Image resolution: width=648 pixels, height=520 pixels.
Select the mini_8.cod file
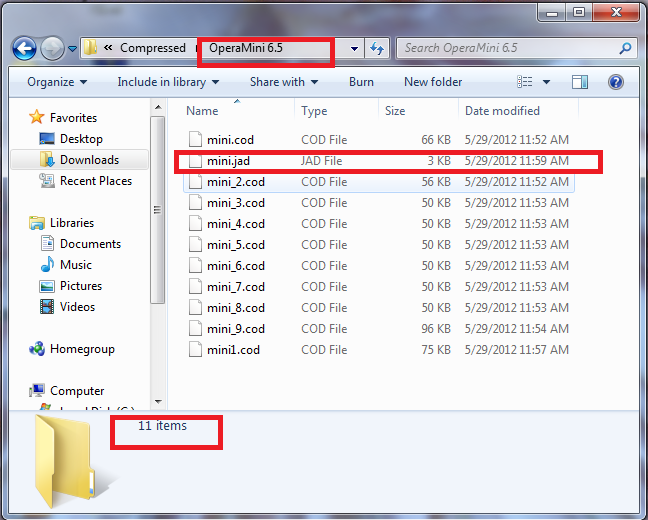click(379, 308)
